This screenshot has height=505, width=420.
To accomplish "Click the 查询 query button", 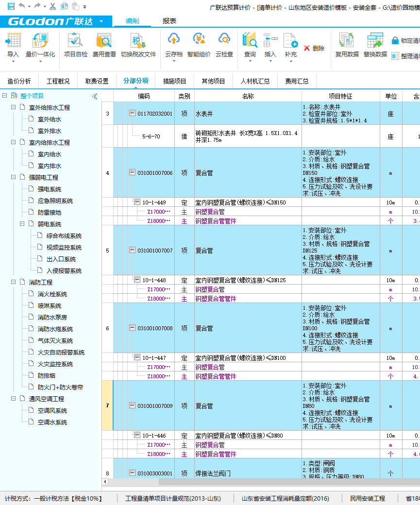I will coord(249,47).
